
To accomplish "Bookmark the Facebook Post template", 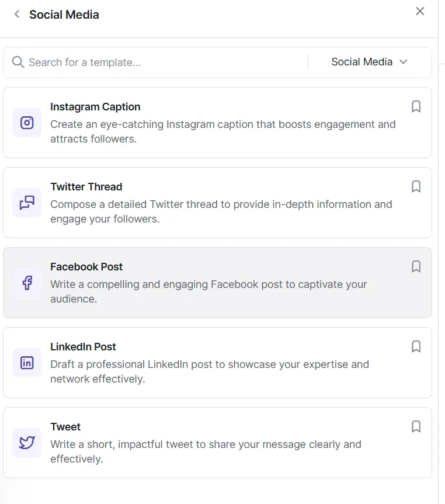I will [416, 266].
